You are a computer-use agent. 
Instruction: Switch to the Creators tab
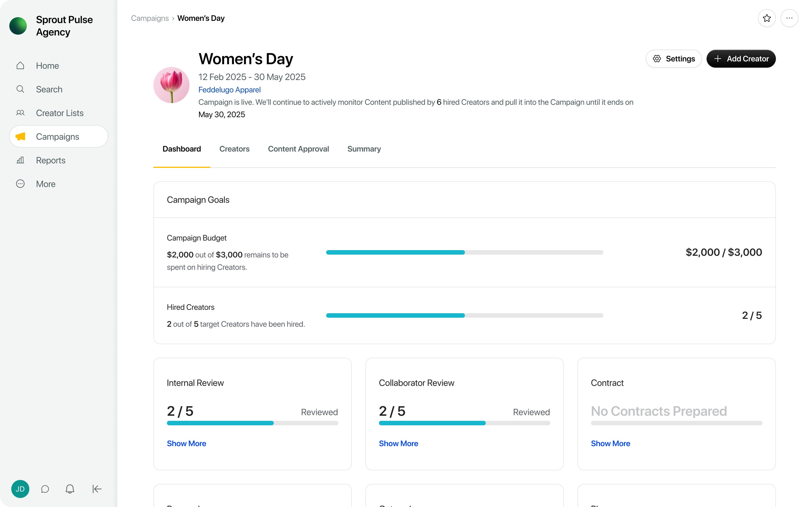point(234,149)
